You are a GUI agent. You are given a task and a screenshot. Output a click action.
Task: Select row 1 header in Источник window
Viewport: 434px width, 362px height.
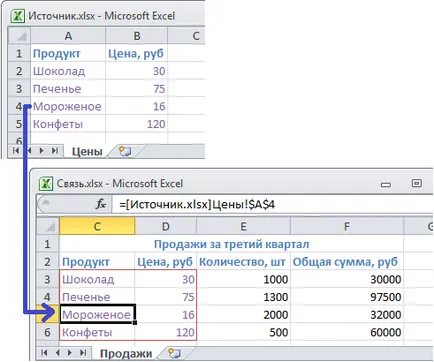[x=19, y=53]
